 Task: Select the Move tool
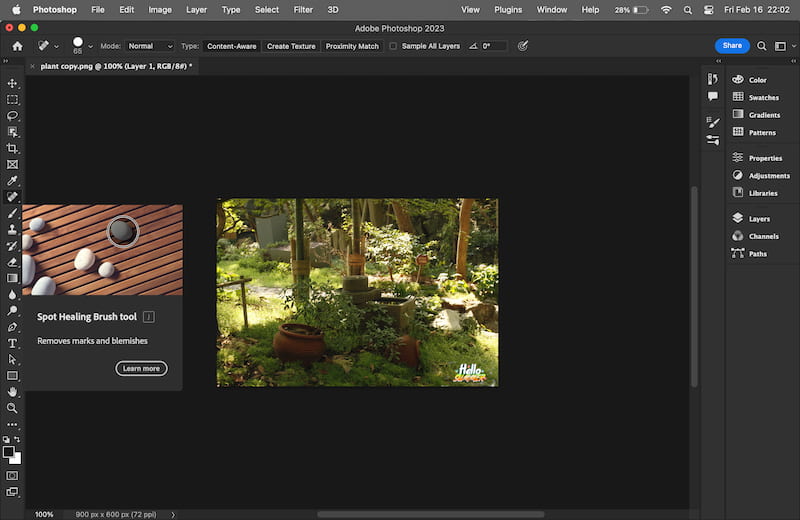point(12,83)
